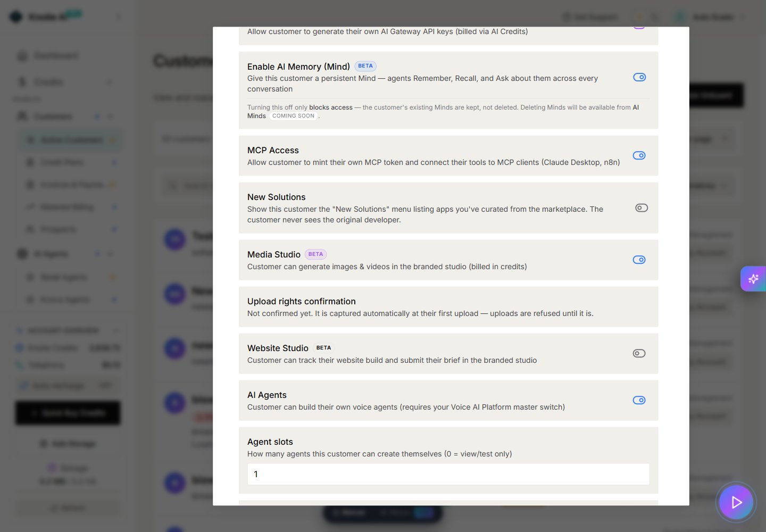Click the purple sparkle AI assistant icon
Image resolution: width=766 pixels, height=532 pixels.
[x=753, y=279]
